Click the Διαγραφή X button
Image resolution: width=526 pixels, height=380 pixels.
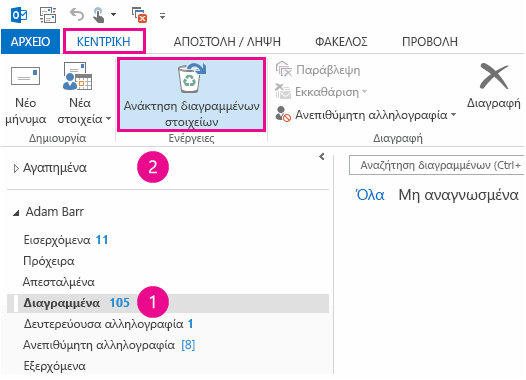point(493,86)
